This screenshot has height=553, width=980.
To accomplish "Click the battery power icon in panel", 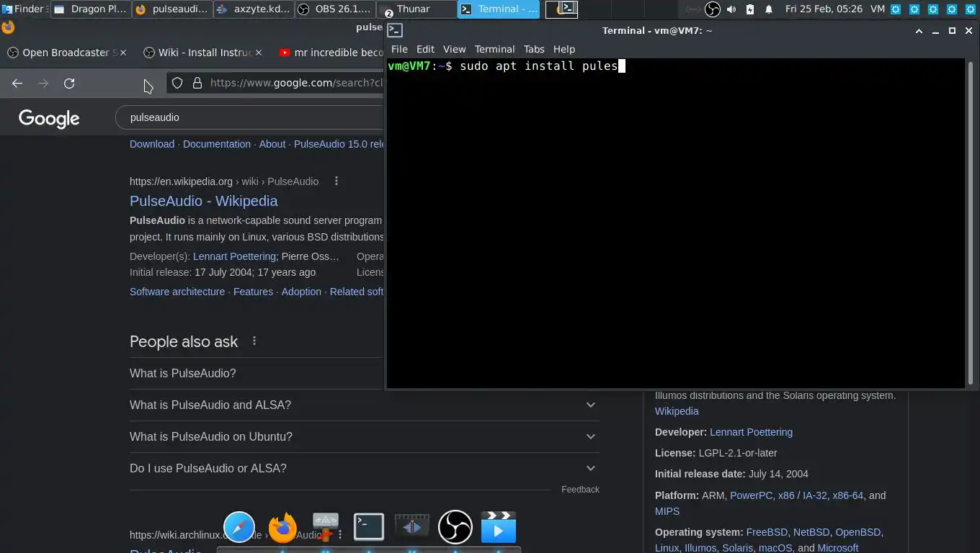I will point(750,9).
